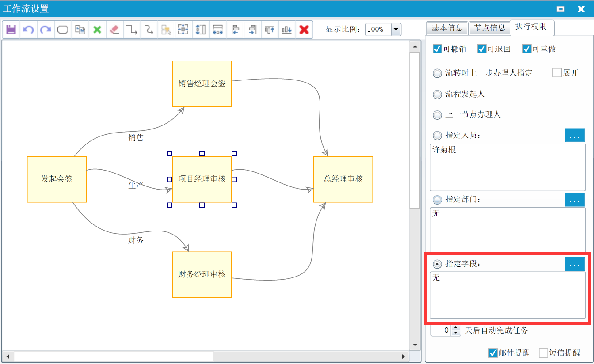Select the 上一节点办理人 radio option
Viewport: 594px width, 364px height.
coord(437,115)
